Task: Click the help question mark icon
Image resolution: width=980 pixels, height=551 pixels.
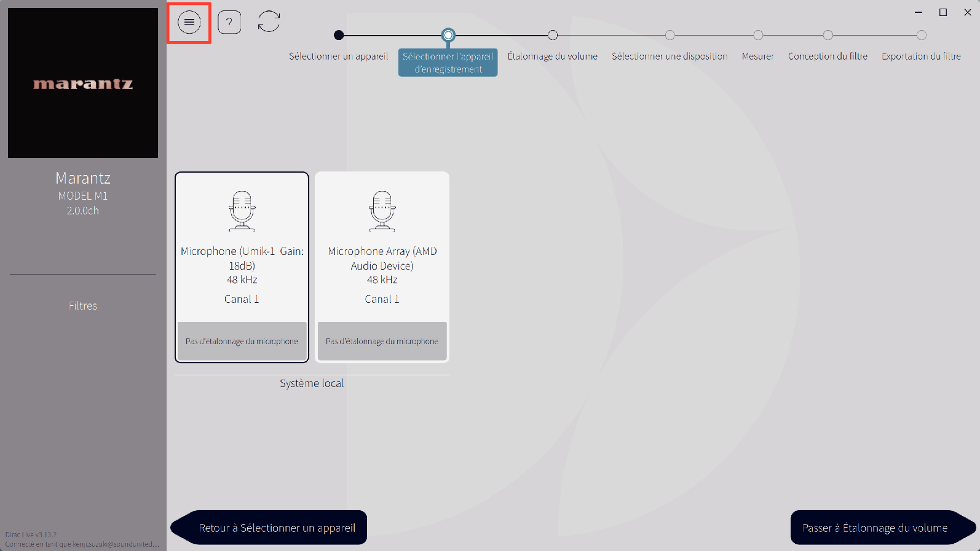Action: pyautogui.click(x=229, y=23)
